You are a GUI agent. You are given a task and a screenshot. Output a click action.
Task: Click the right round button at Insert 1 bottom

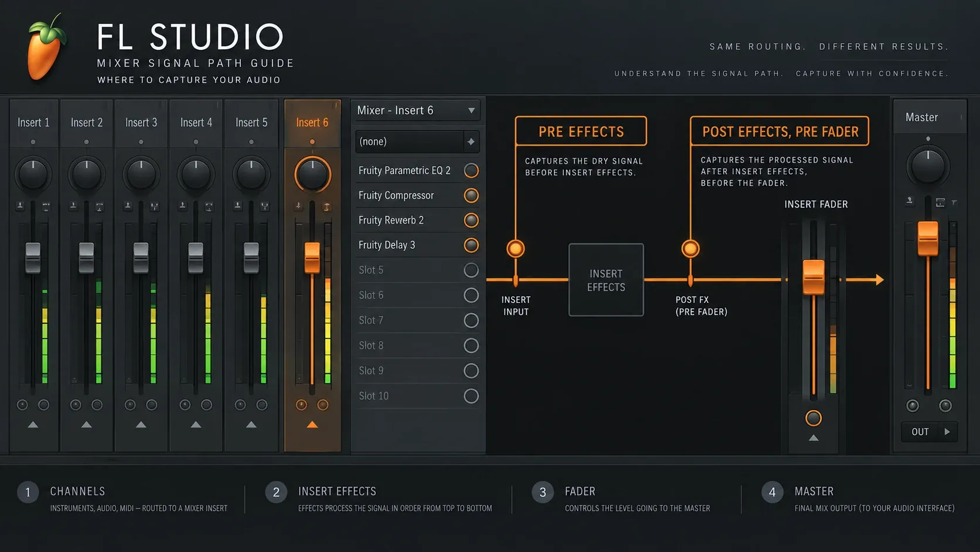tap(43, 405)
